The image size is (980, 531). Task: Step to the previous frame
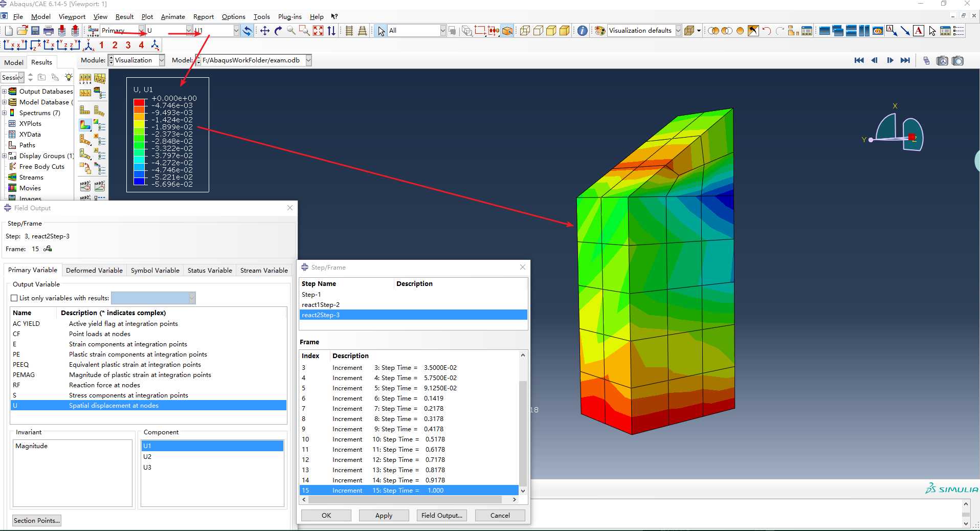[875, 60]
